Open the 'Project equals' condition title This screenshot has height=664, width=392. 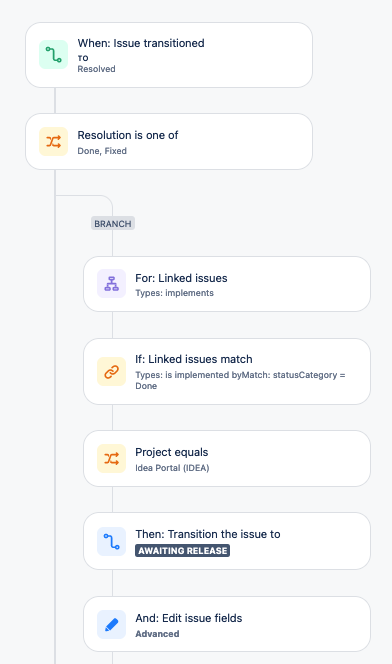click(x=172, y=452)
